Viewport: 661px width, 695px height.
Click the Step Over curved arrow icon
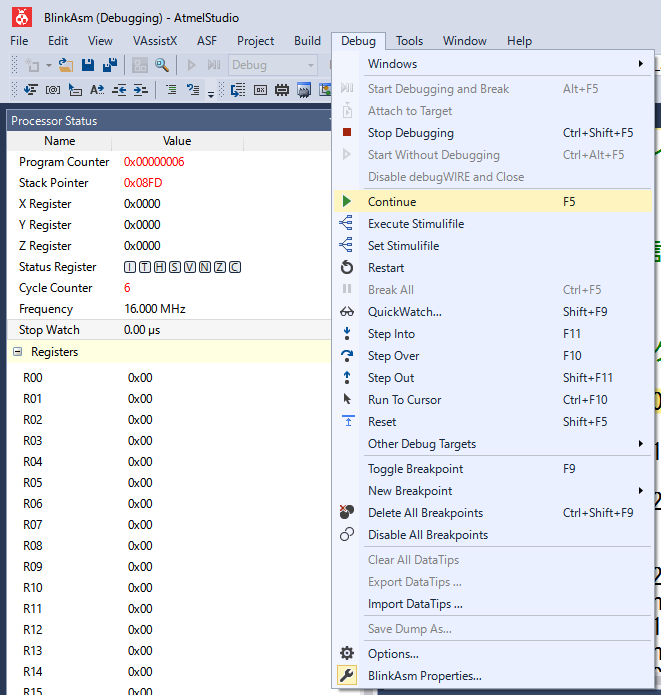[x=347, y=355]
